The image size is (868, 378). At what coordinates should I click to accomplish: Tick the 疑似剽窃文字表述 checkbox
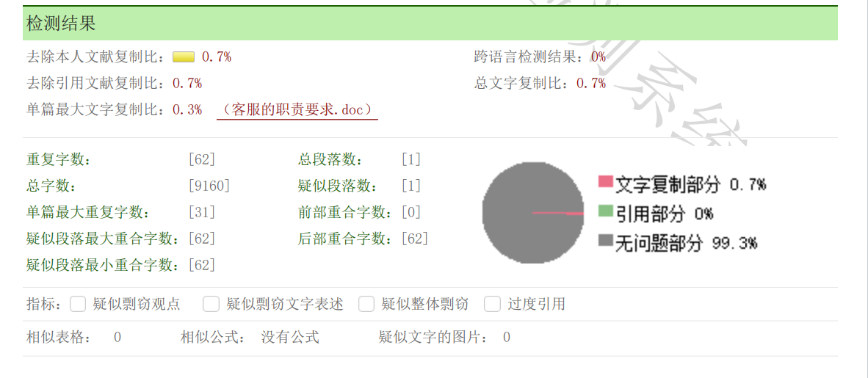211,304
